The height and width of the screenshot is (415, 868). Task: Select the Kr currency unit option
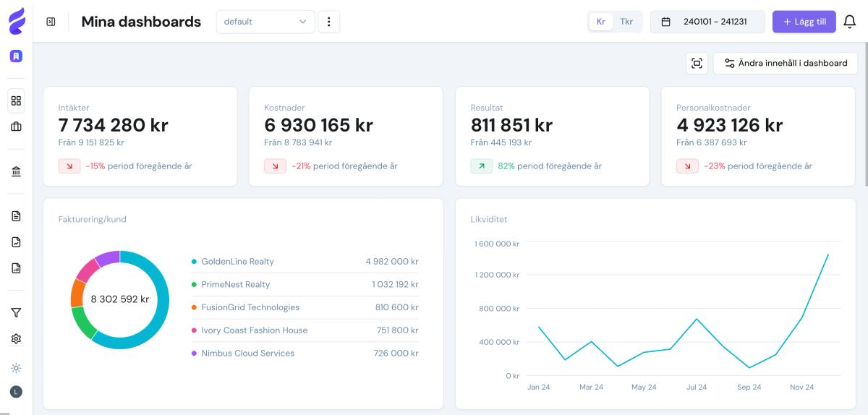point(600,22)
